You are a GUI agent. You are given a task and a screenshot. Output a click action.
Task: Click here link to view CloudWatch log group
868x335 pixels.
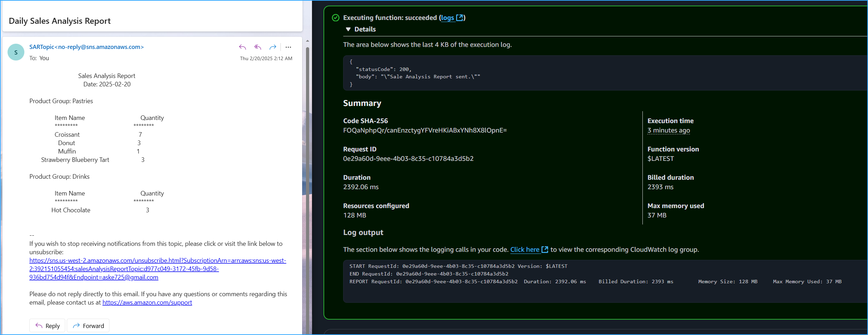pyautogui.click(x=525, y=250)
